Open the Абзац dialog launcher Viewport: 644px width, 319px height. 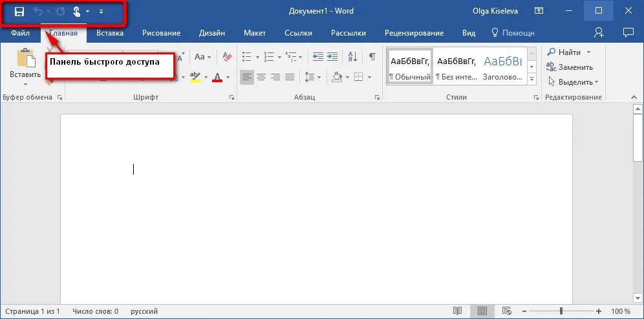coord(377,98)
